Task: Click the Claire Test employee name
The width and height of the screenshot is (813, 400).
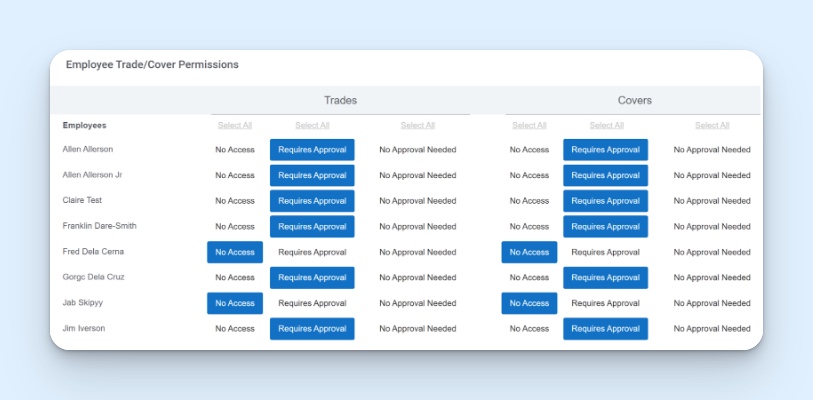Action: tap(82, 201)
